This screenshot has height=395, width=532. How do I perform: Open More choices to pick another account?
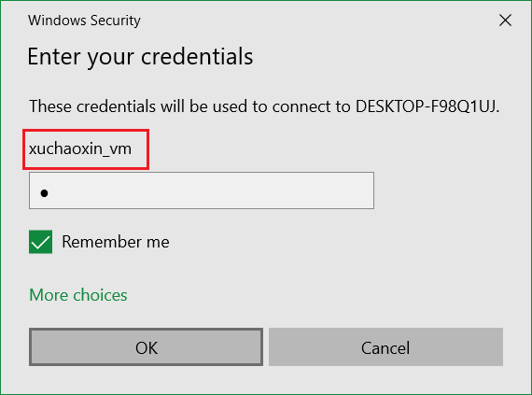point(78,294)
